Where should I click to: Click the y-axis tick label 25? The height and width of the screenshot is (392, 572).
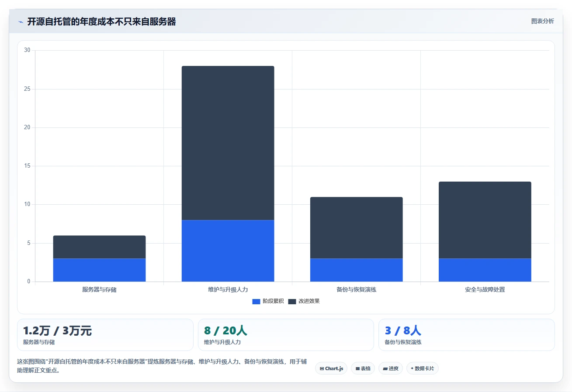coord(27,89)
